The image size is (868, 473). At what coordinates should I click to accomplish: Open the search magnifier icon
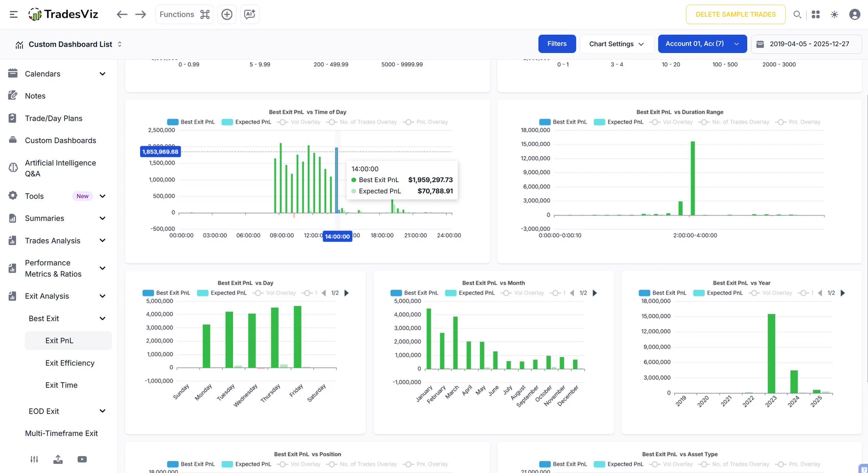[x=797, y=14]
